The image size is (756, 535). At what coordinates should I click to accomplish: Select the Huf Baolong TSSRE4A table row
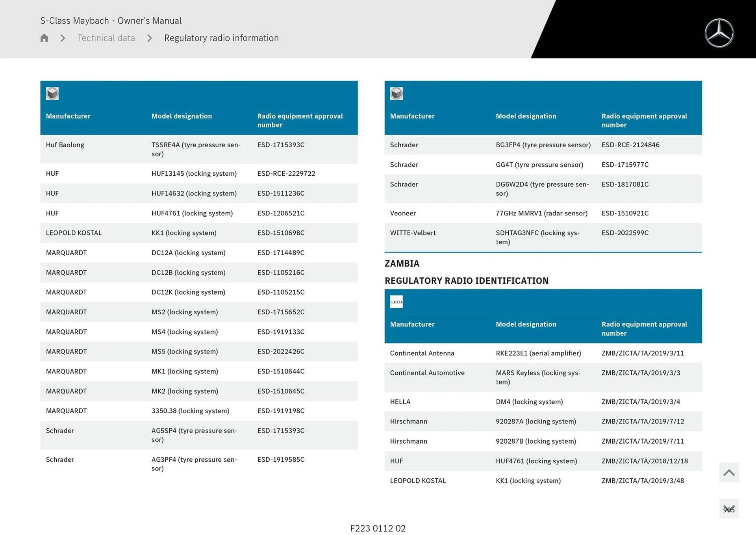click(x=199, y=149)
